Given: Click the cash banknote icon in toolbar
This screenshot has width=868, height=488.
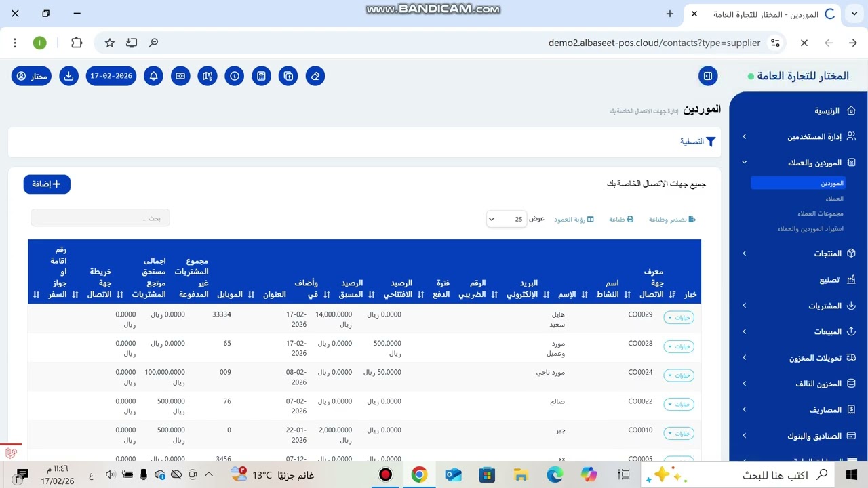Looking at the screenshot, I should 180,76.
